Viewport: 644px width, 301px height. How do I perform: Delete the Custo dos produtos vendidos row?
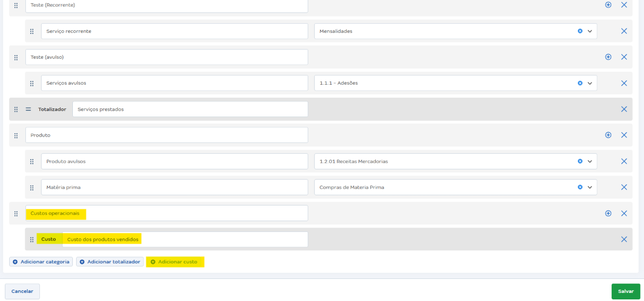point(624,240)
